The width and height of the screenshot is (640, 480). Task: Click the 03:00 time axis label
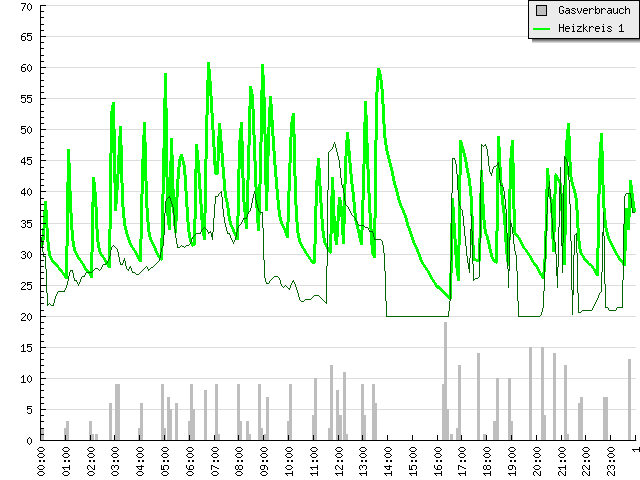coord(115,462)
